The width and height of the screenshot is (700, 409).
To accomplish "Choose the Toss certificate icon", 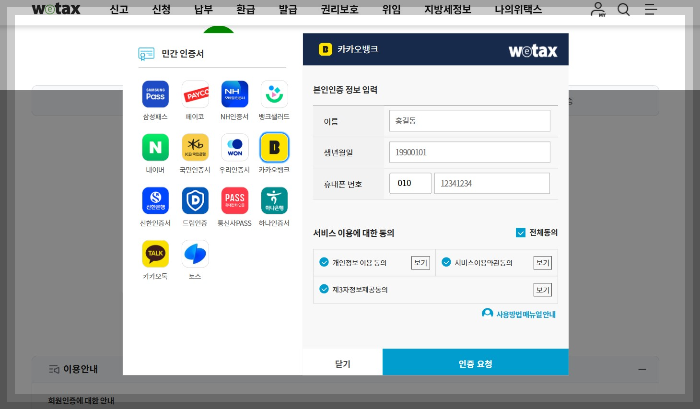I will tap(195, 254).
